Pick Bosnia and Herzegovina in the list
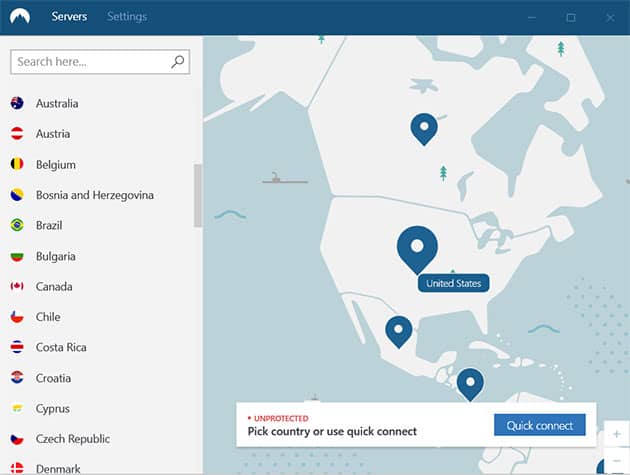630x475 pixels. click(x=95, y=195)
